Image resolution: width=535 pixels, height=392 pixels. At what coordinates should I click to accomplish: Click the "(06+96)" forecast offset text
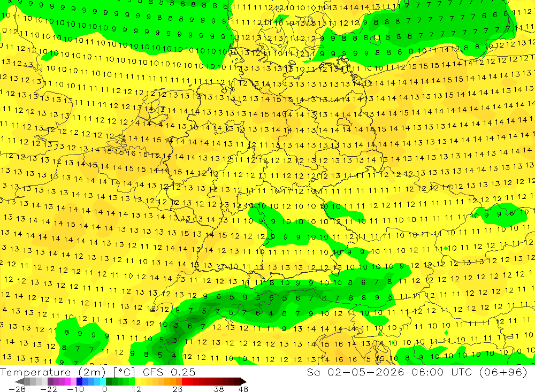coord(503,372)
